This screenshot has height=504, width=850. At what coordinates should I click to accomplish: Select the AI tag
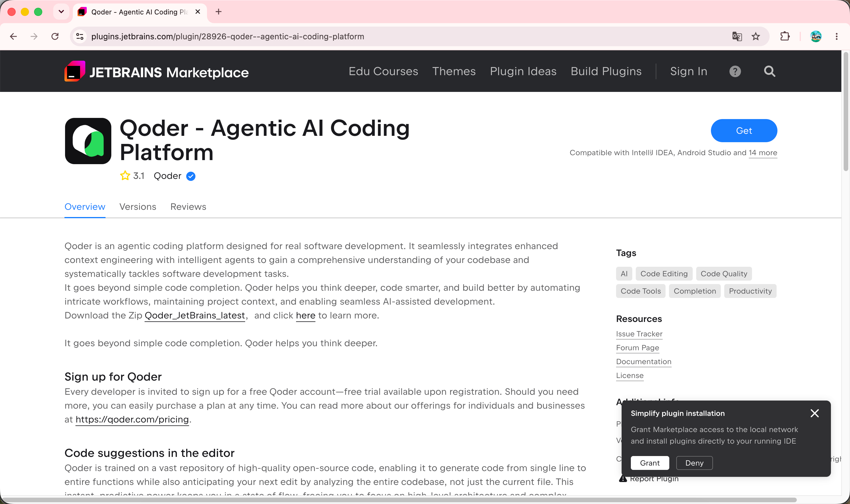coord(624,274)
